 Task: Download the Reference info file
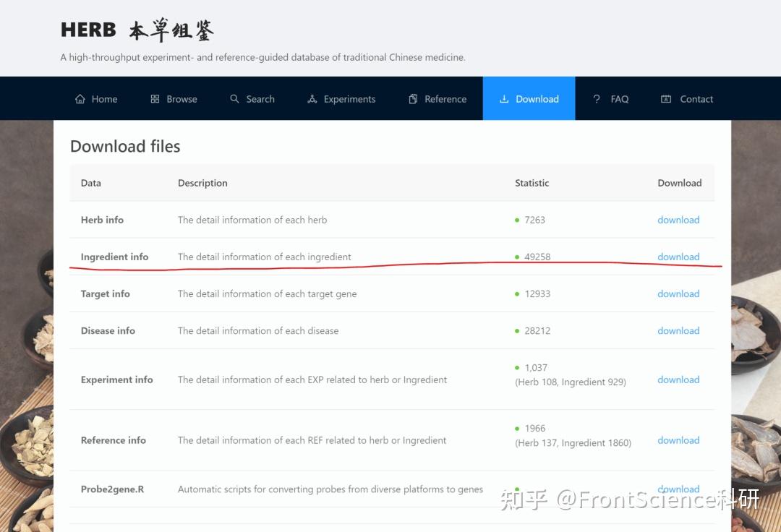click(678, 440)
